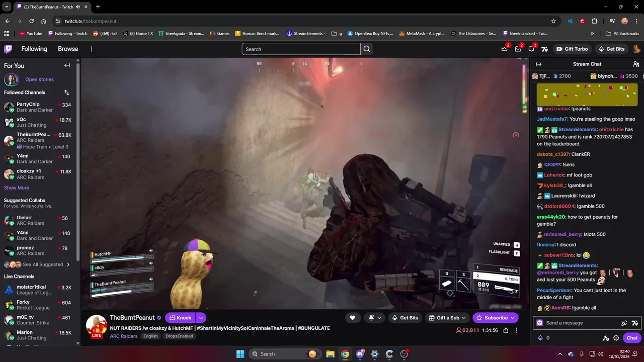Open xQc channel in sidebar
This screenshot has width=644, height=362.
(38, 122)
